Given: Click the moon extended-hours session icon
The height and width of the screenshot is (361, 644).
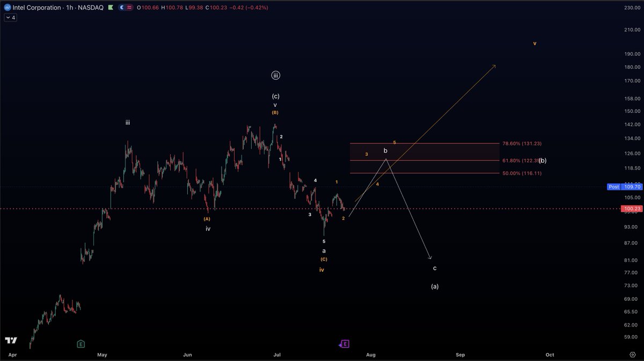Looking at the screenshot, I should pos(121,8).
